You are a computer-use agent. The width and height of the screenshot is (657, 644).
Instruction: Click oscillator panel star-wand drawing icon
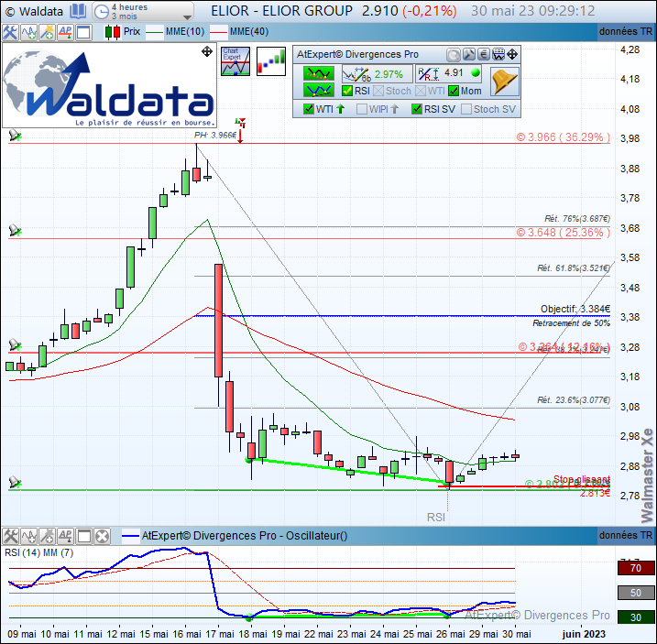(x=48, y=536)
